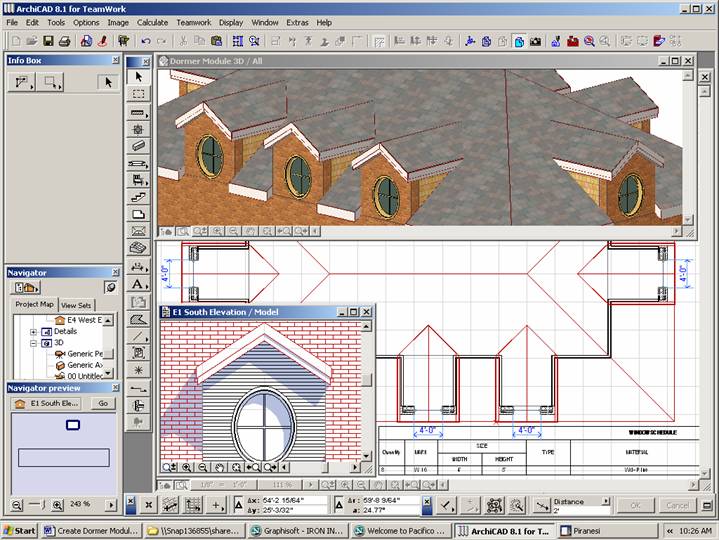719x540 pixels.
Task: Select the Dimension tool in the toolbox
Action: click(x=137, y=267)
